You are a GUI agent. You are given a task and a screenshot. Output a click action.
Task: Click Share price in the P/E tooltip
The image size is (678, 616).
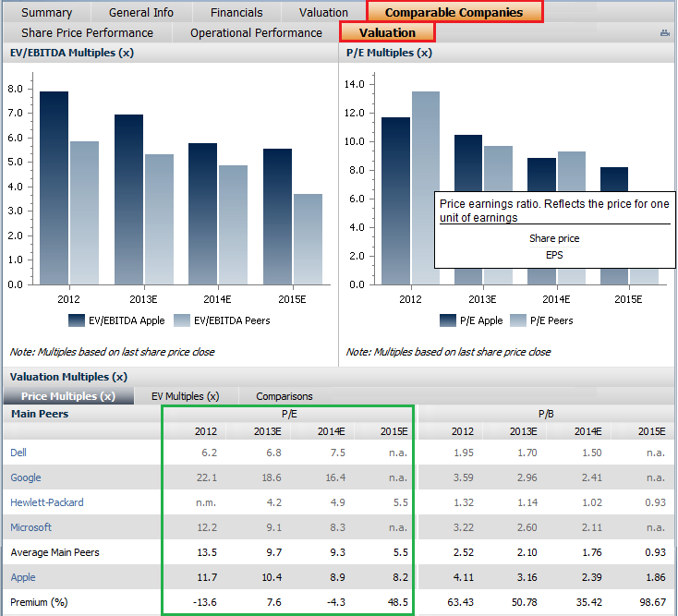click(554, 238)
